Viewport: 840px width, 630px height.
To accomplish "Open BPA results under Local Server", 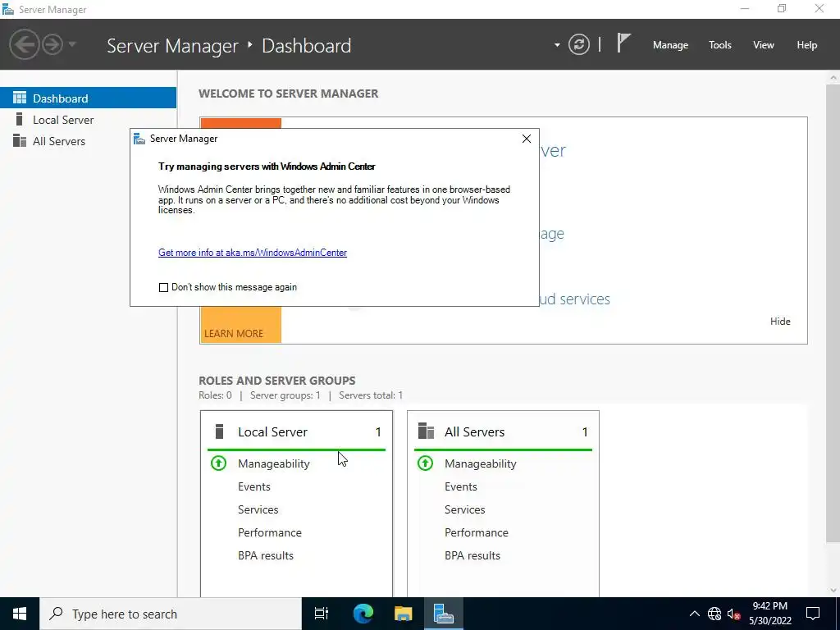I will (x=266, y=555).
